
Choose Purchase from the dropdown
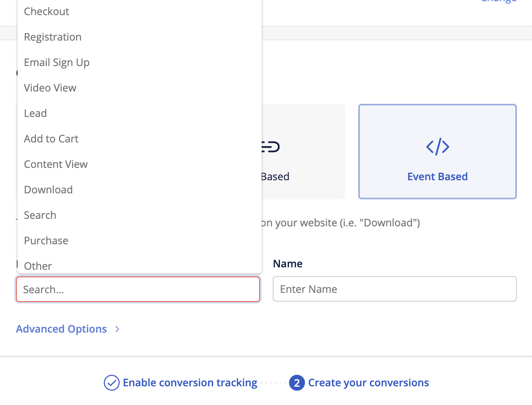point(46,240)
